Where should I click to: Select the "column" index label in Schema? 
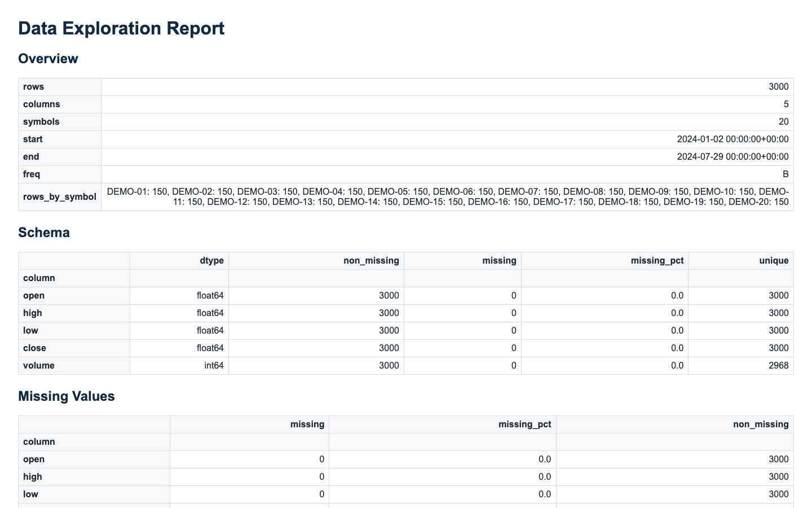pyautogui.click(x=39, y=278)
